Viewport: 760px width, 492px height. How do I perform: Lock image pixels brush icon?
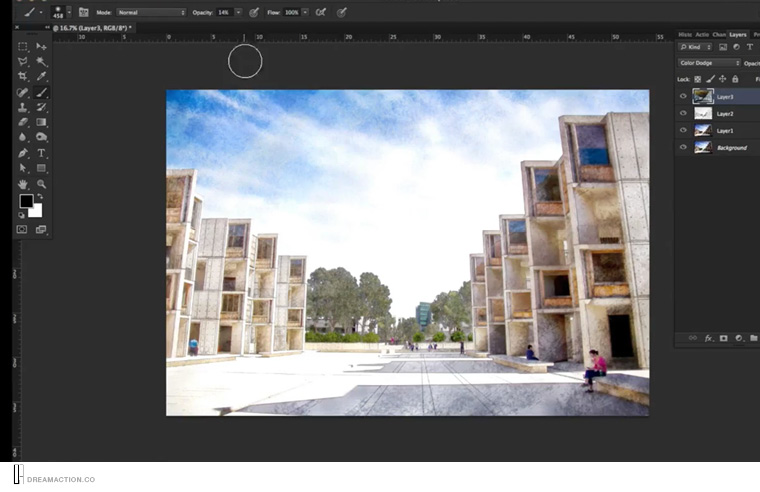pyautogui.click(x=710, y=79)
